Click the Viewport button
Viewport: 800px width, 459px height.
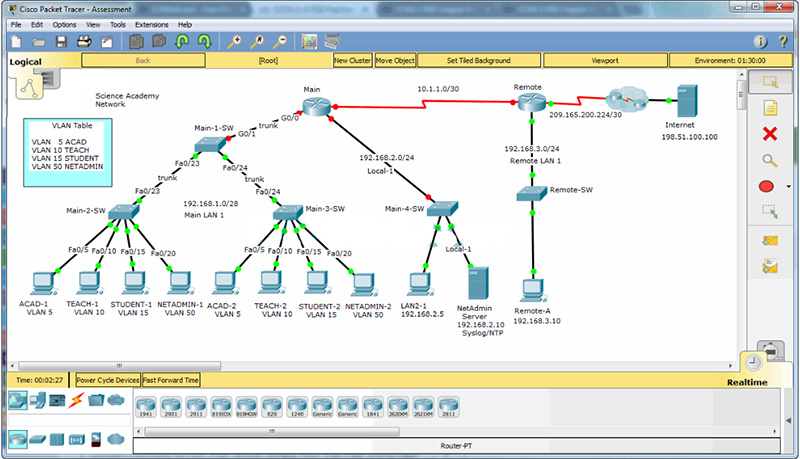tap(605, 60)
